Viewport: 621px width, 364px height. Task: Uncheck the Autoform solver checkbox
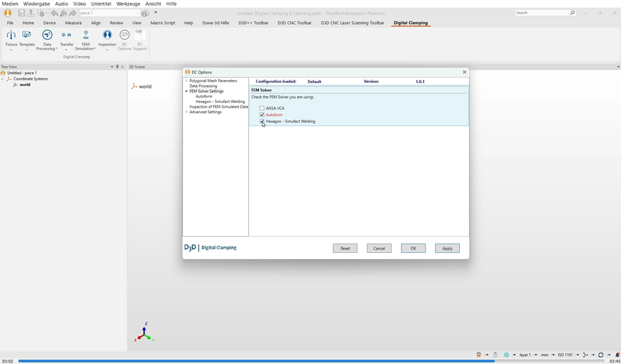point(262,115)
